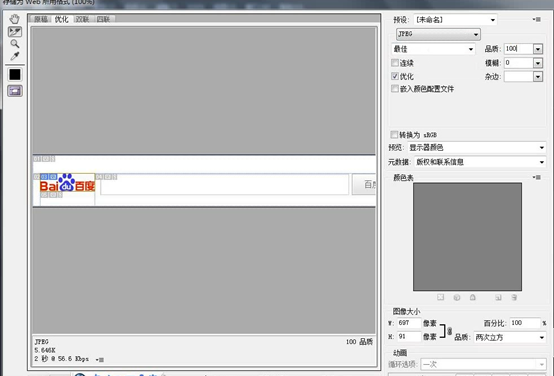
Task: Click the 2 秒 @ 56.6 Kbps text
Action: [x=61, y=359]
